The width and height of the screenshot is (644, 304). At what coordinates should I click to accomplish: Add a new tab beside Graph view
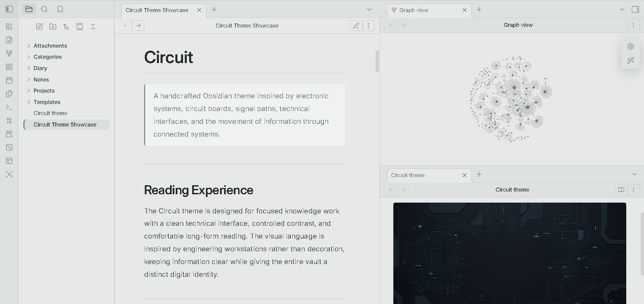(x=479, y=10)
